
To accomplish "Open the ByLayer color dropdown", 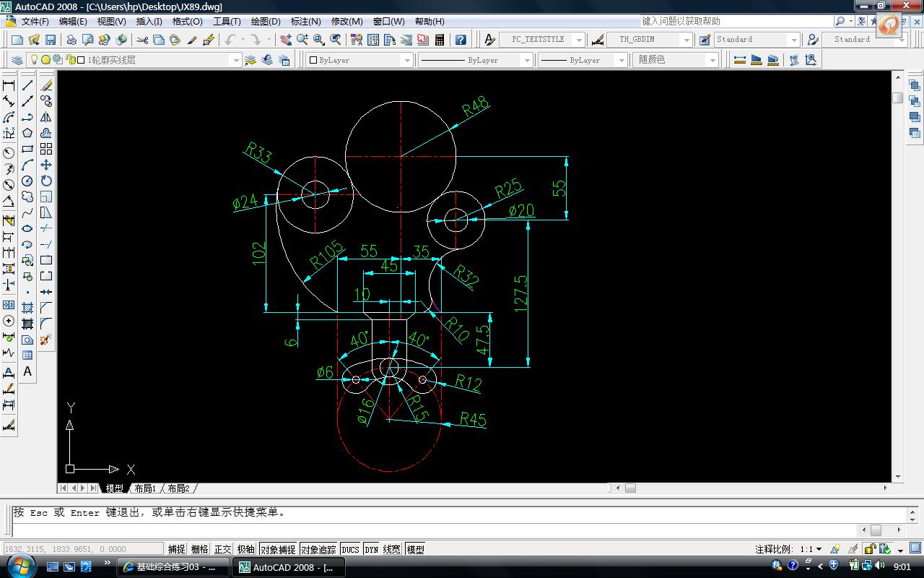I will (359, 60).
